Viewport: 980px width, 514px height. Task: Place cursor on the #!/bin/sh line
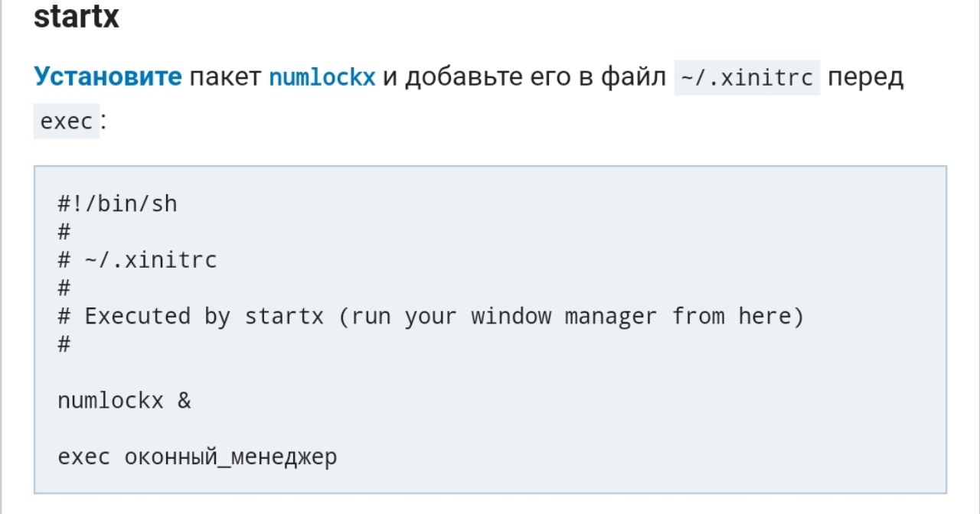[x=117, y=203]
